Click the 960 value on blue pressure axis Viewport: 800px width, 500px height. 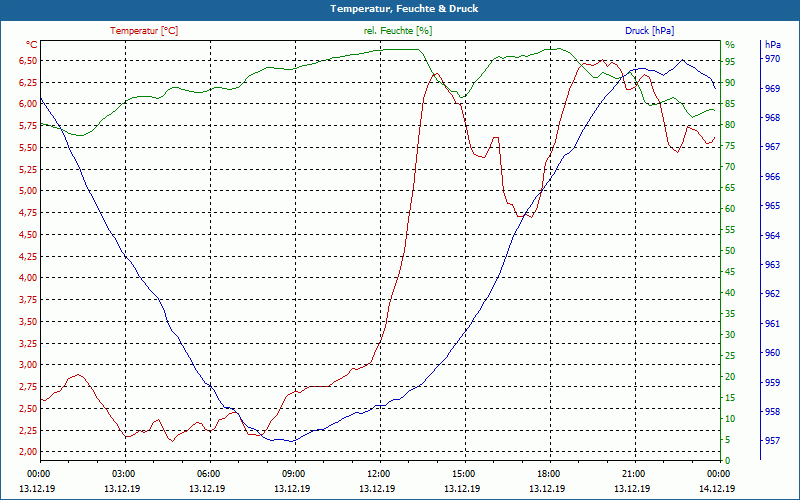point(772,353)
